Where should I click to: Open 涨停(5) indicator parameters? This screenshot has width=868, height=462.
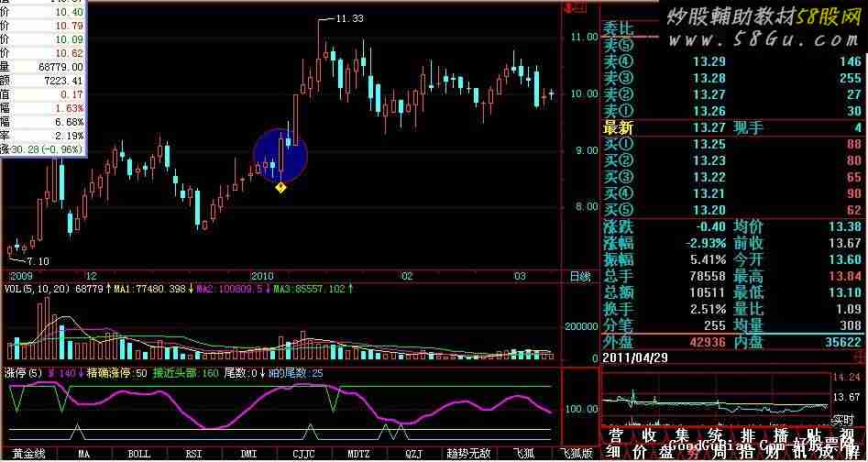point(24,373)
